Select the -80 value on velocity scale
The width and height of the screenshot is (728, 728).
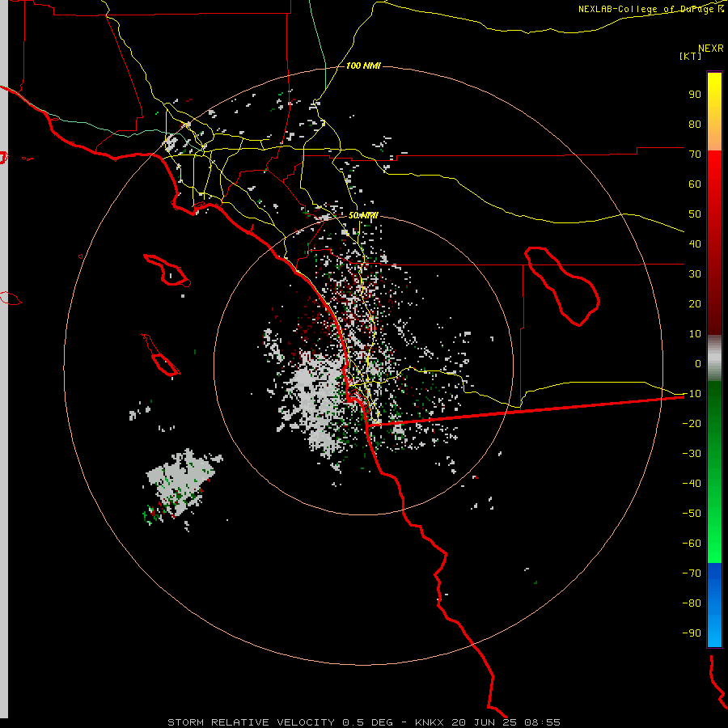click(692, 603)
